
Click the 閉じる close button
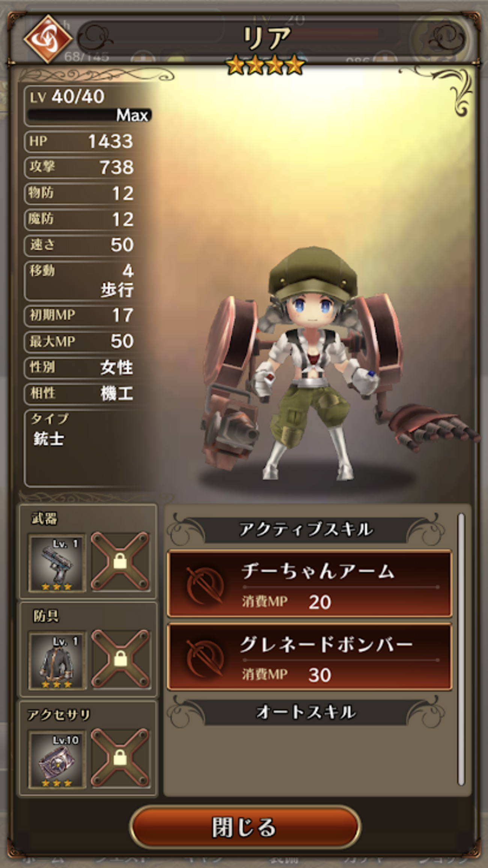(245, 827)
